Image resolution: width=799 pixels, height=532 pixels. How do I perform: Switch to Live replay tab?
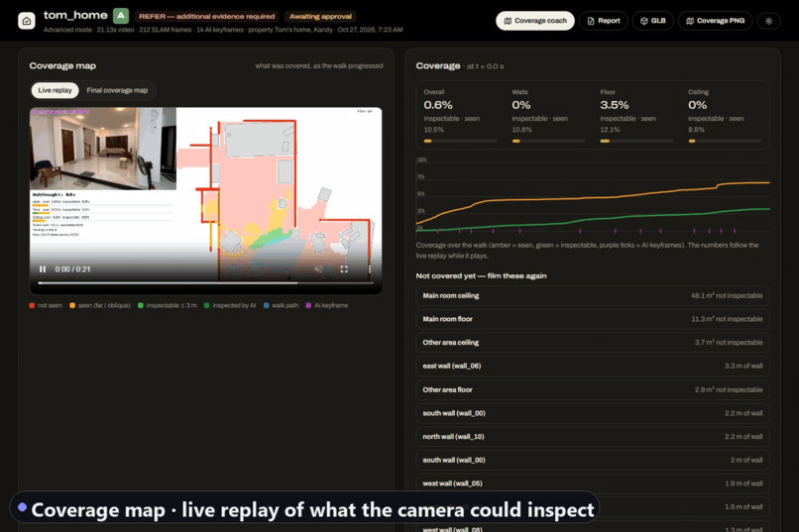click(56, 90)
